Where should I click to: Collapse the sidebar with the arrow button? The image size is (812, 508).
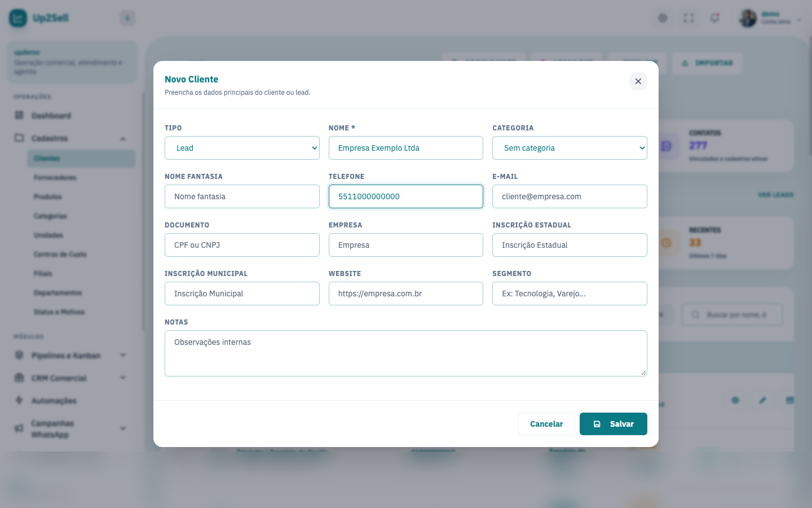(x=127, y=18)
